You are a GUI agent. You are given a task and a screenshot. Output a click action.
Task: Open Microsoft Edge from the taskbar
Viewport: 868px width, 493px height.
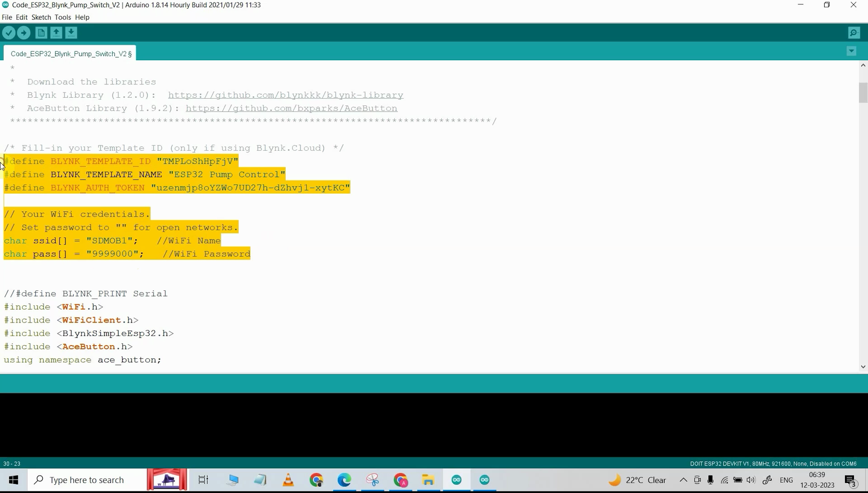[345, 480]
